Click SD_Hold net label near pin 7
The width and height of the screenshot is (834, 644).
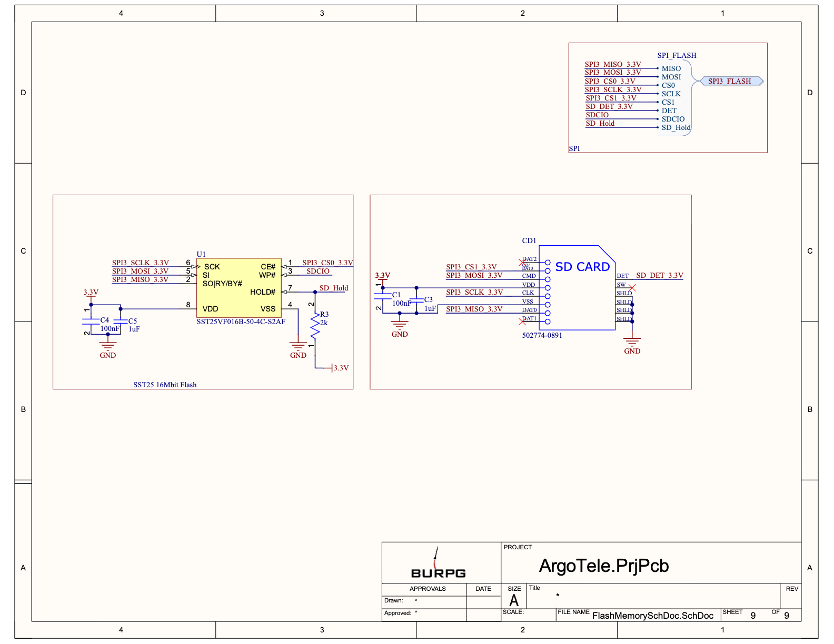click(334, 288)
